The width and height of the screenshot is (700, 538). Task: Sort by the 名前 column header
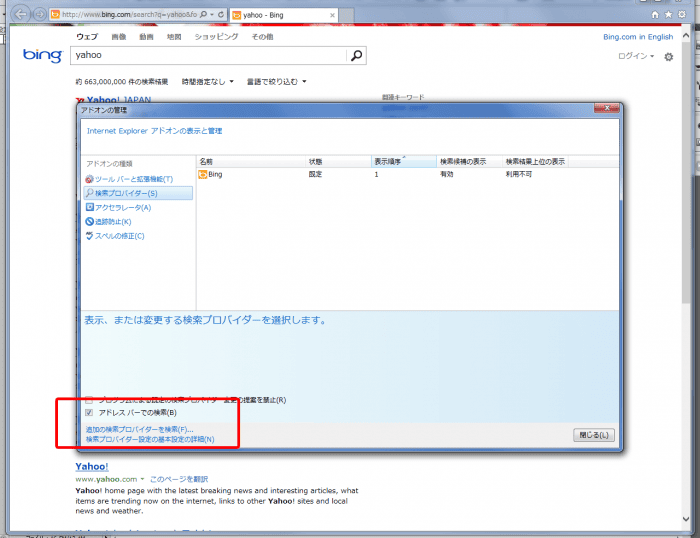pyautogui.click(x=250, y=162)
